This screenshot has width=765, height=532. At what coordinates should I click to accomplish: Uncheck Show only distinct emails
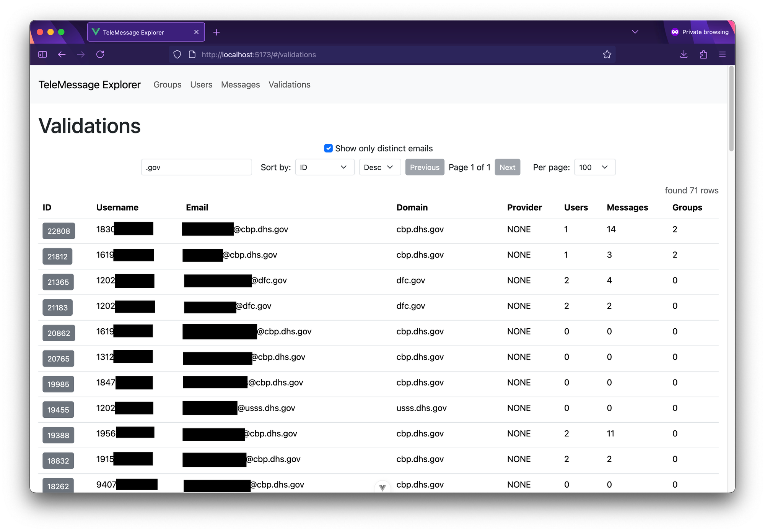click(x=328, y=148)
